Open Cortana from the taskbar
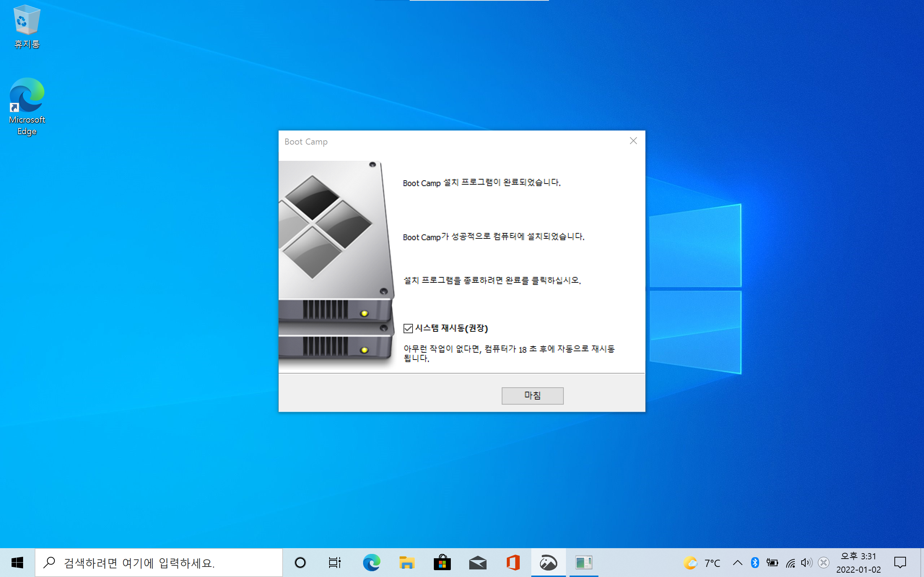This screenshot has height=577, width=924. pyautogui.click(x=300, y=563)
